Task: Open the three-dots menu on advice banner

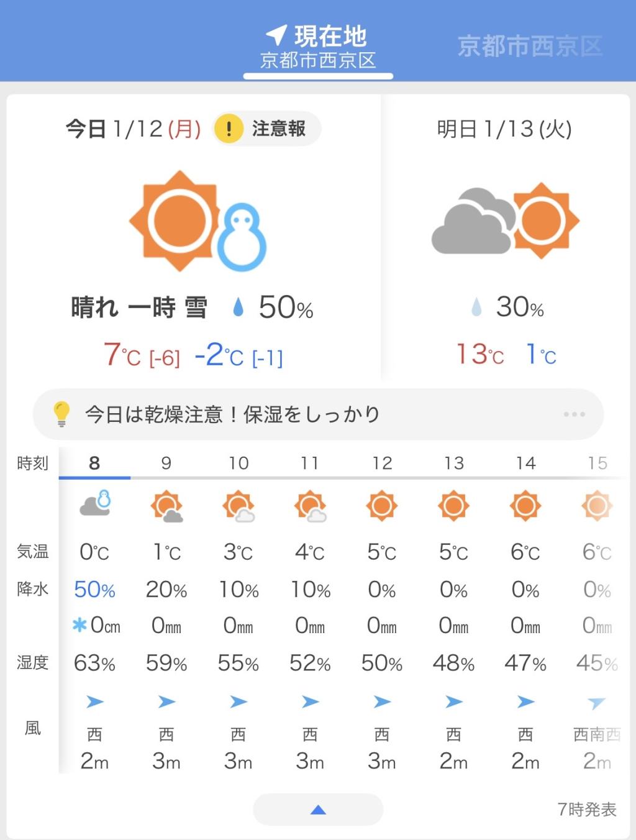Action: 574,414
